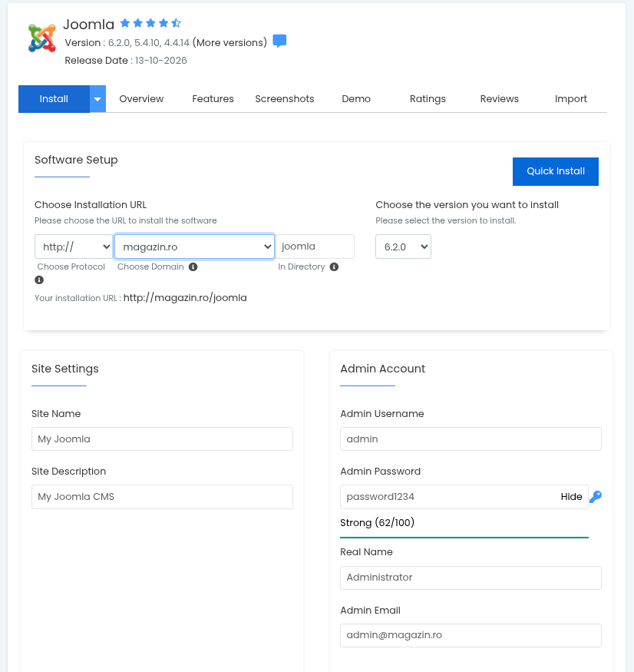Image resolution: width=634 pixels, height=672 pixels.
Task: Hide the admin password text
Action: (571, 497)
